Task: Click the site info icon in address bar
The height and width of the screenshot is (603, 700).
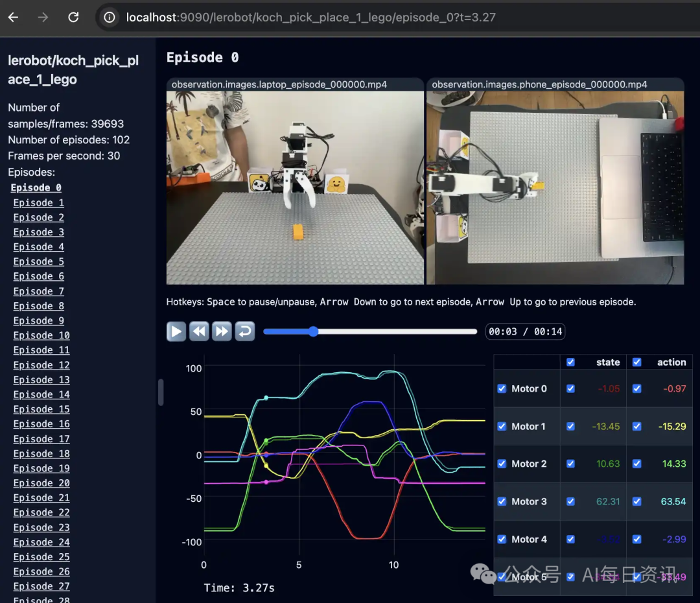Action: pos(110,18)
